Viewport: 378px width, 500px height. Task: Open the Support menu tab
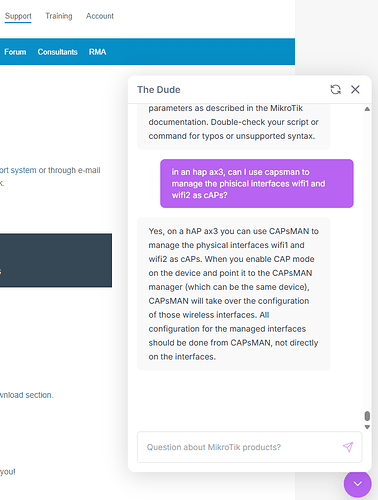click(x=18, y=16)
